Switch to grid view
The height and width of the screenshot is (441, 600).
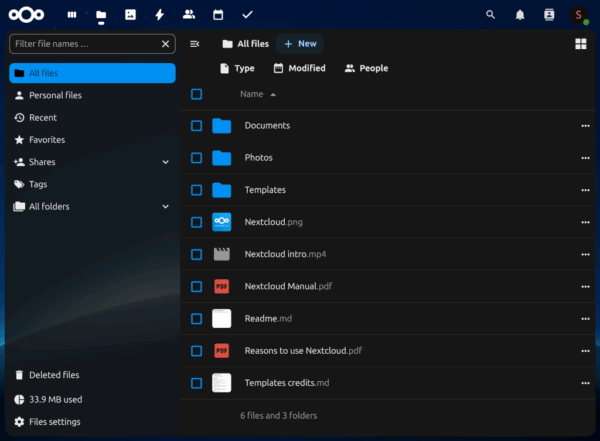580,44
